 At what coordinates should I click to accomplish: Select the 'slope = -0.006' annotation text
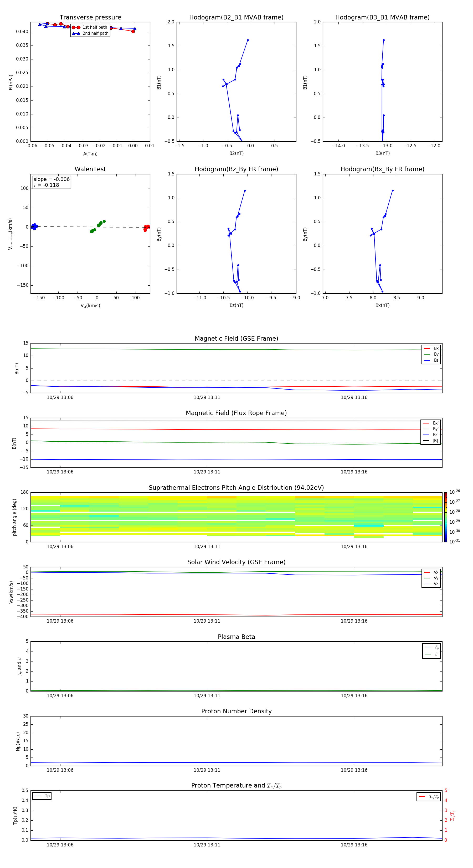(52, 179)
